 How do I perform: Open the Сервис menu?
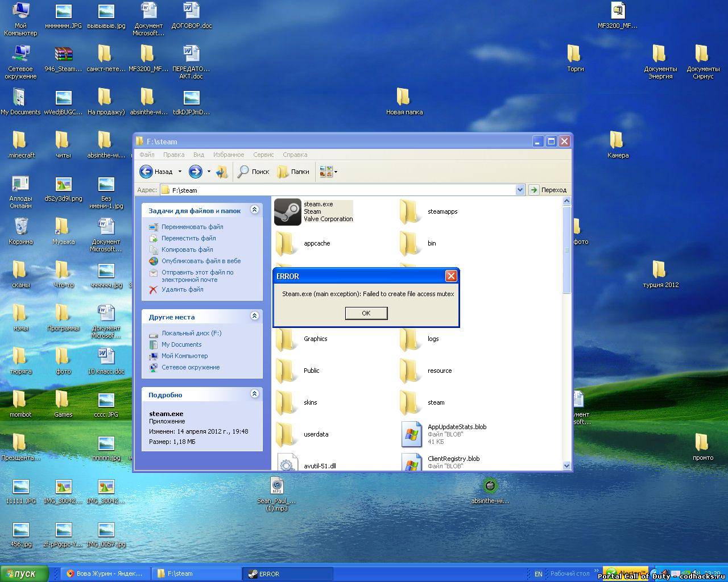click(x=263, y=155)
